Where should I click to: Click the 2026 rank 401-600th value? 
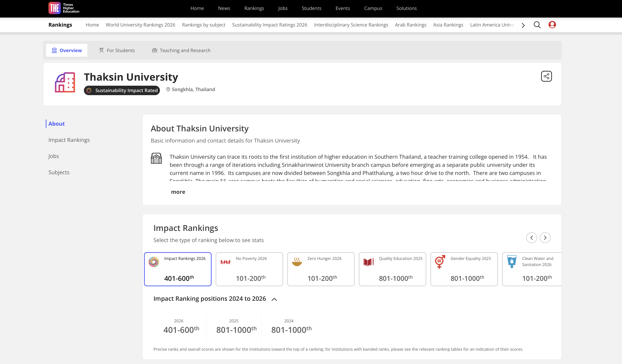pyautogui.click(x=181, y=329)
